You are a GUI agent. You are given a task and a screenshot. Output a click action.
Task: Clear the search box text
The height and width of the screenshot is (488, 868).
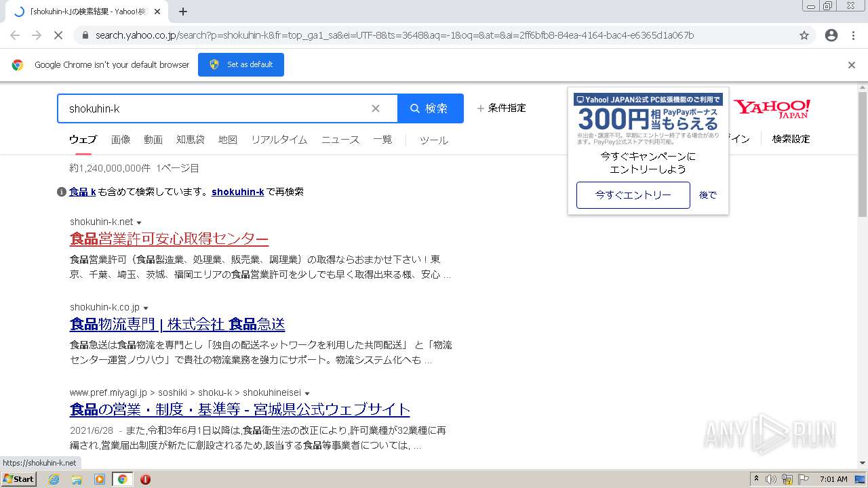coord(376,108)
